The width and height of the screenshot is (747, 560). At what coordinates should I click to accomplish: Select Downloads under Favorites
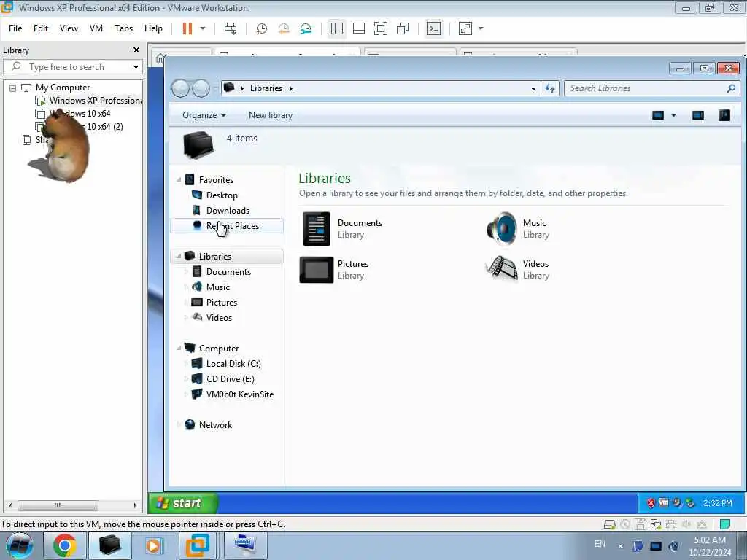[228, 211]
